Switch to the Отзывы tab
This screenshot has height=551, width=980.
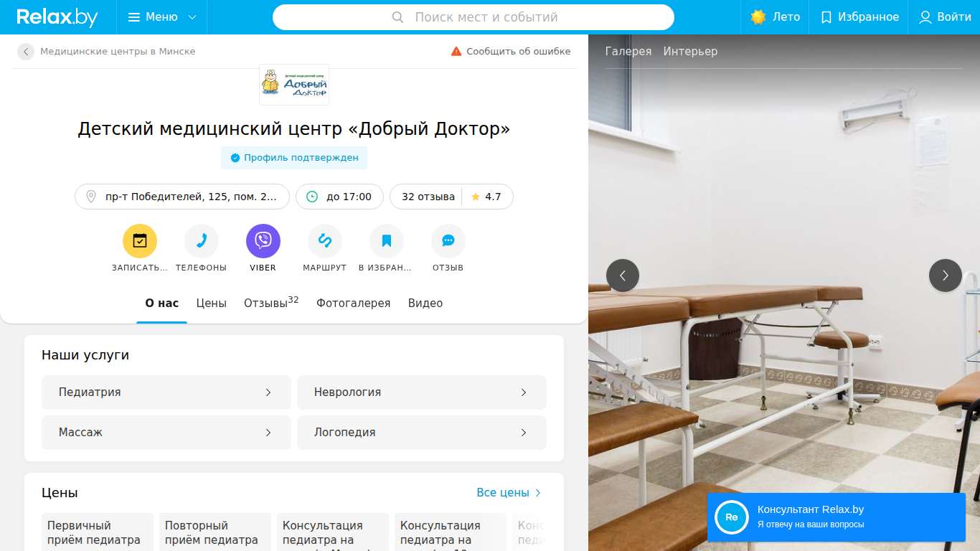click(271, 303)
